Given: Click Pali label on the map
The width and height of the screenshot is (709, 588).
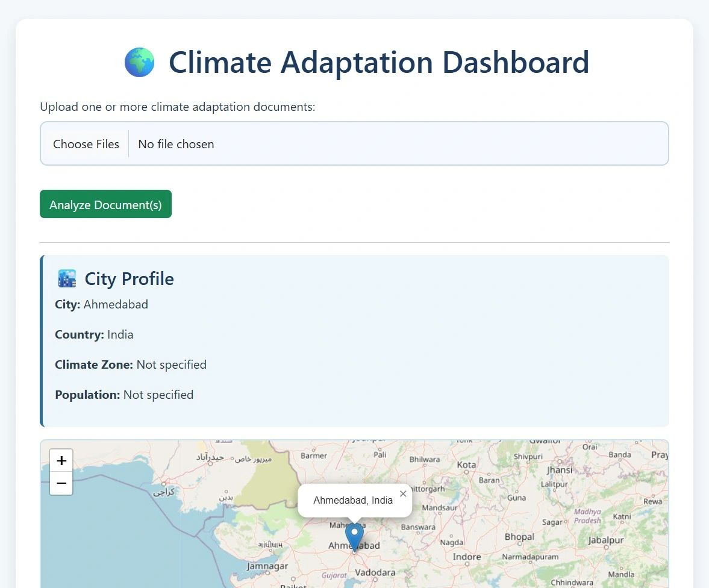Looking at the screenshot, I should (x=380, y=455).
